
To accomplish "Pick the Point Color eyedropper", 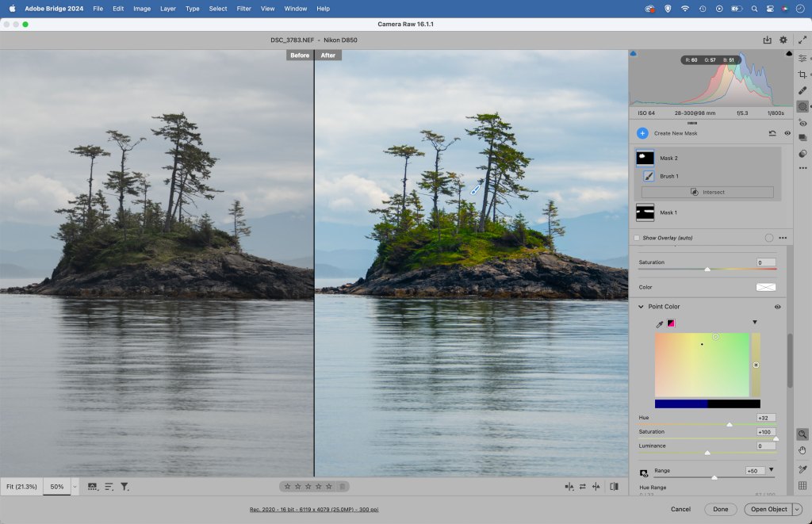I will (x=659, y=324).
